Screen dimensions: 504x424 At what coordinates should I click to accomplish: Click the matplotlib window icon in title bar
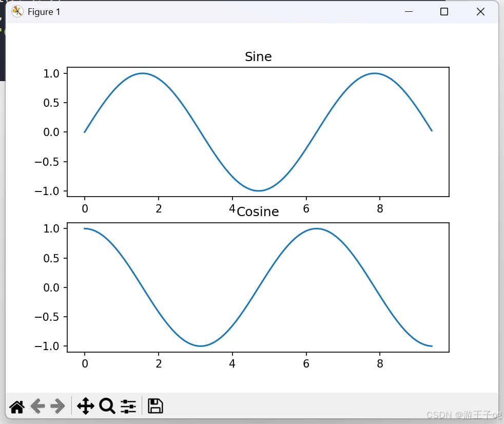pos(17,12)
